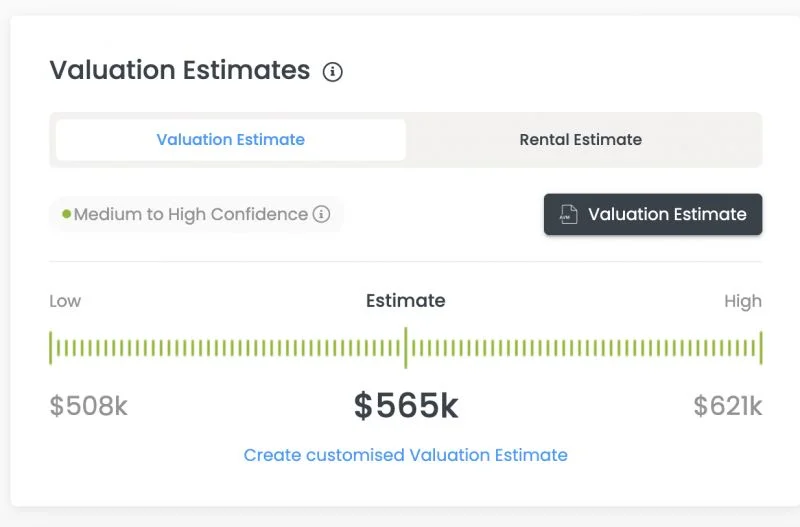Click the left end marker of the range bar
Screen dimensions: 800x527
[51, 348]
